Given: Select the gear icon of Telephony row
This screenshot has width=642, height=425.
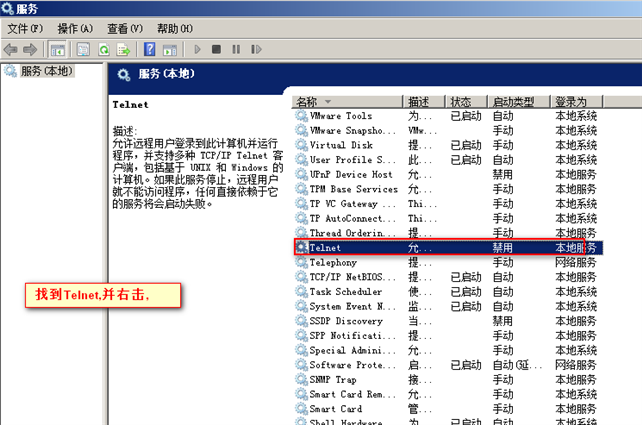Looking at the screenshot, I should pyautogui.click(x=301, y=262).
